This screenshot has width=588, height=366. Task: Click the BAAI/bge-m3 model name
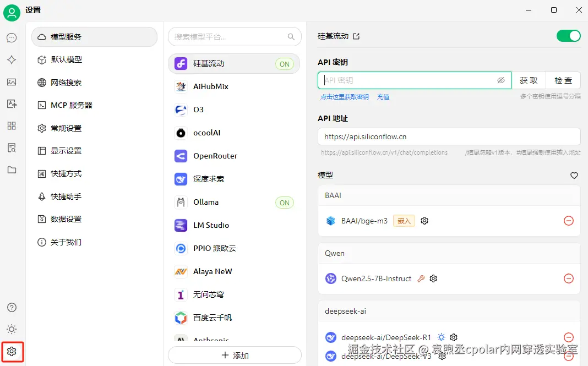click(364, 221)
